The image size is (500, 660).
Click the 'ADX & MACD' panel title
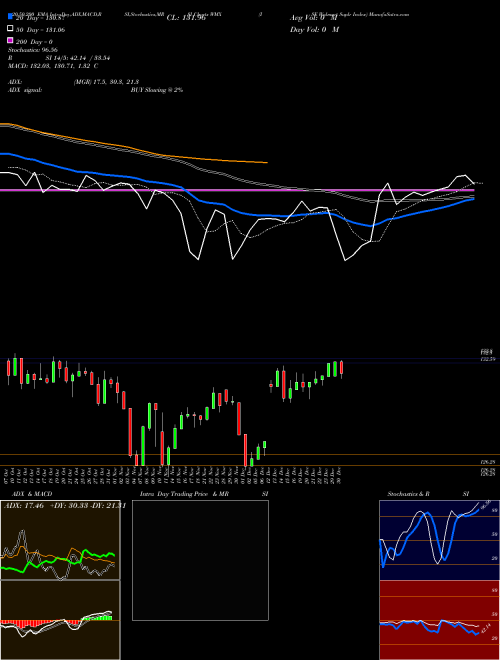(32, 494)
